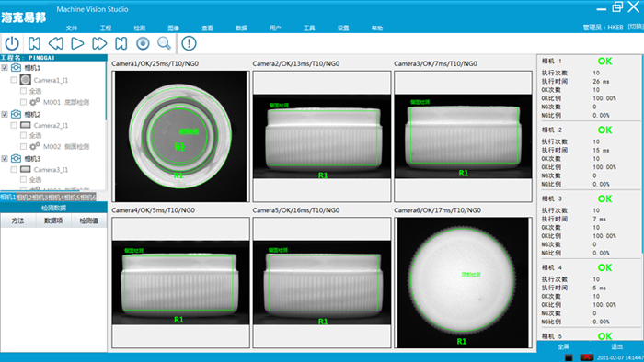Click the exclamation alert icon
The height and width of the screenshot is (362, 644).
[x=189, y=43]
